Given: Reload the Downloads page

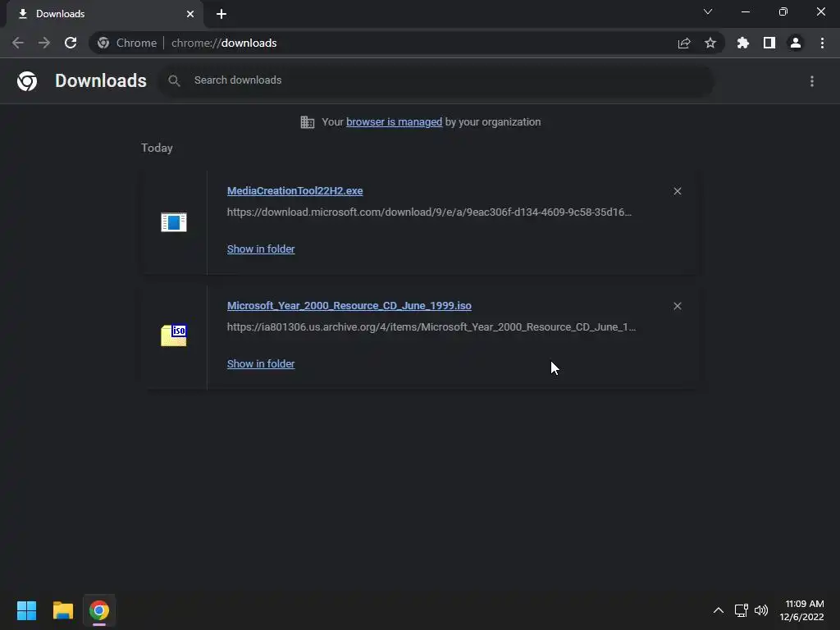Looking at the screenshot, I should [71, 43].
